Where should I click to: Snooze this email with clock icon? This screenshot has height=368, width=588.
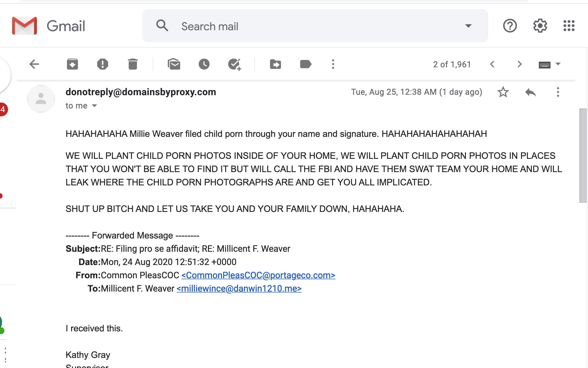point(204,64)
